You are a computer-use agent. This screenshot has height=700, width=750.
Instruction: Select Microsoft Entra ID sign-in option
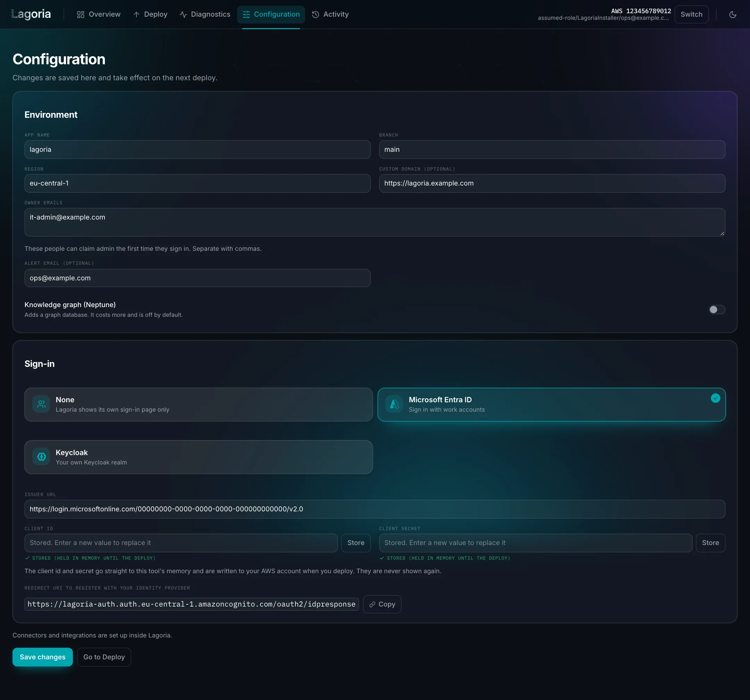(x=551, y=404)
